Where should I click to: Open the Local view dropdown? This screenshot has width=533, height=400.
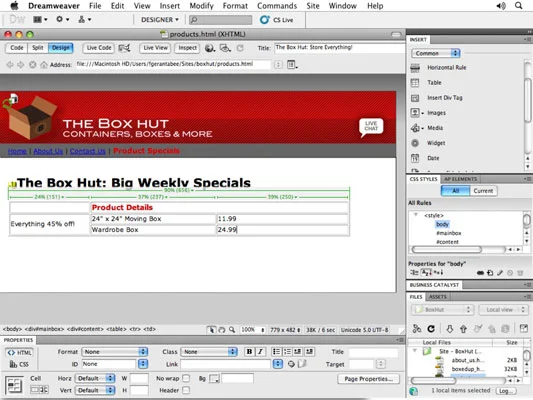(x=503, y=310)
